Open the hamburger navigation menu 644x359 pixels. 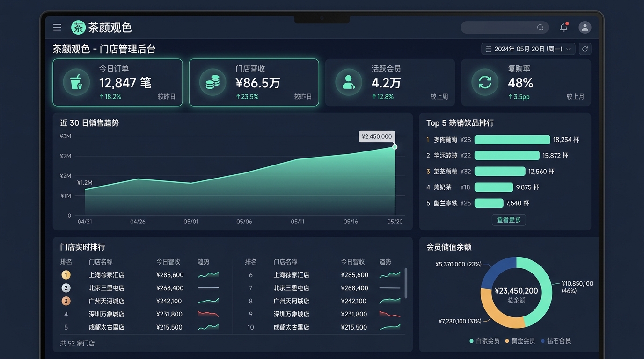(57, 28)
